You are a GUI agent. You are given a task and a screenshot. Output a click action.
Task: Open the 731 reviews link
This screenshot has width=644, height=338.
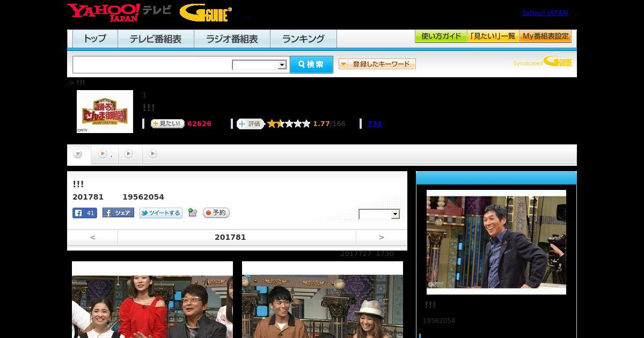[375, 124]
